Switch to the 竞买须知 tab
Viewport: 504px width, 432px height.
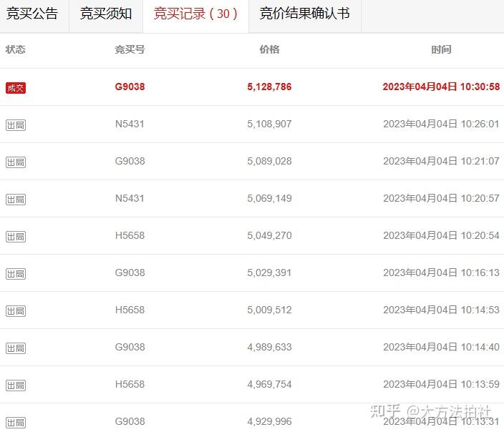106,14
